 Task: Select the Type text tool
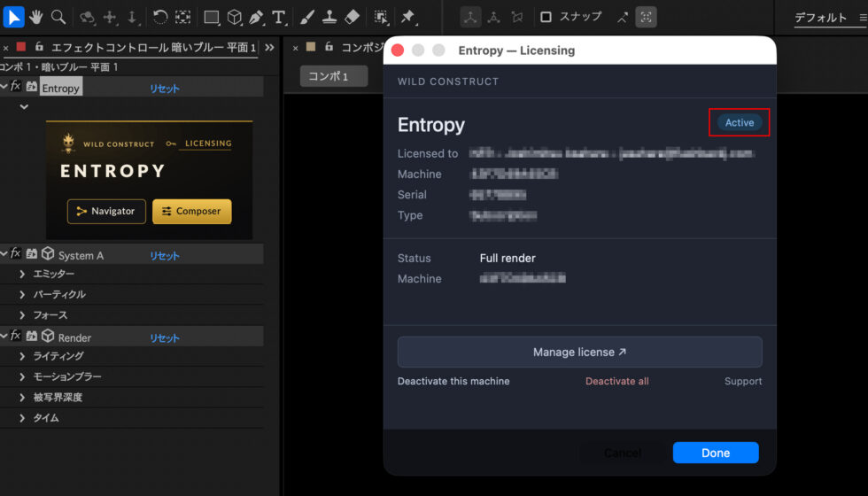(x=279, y=17)
